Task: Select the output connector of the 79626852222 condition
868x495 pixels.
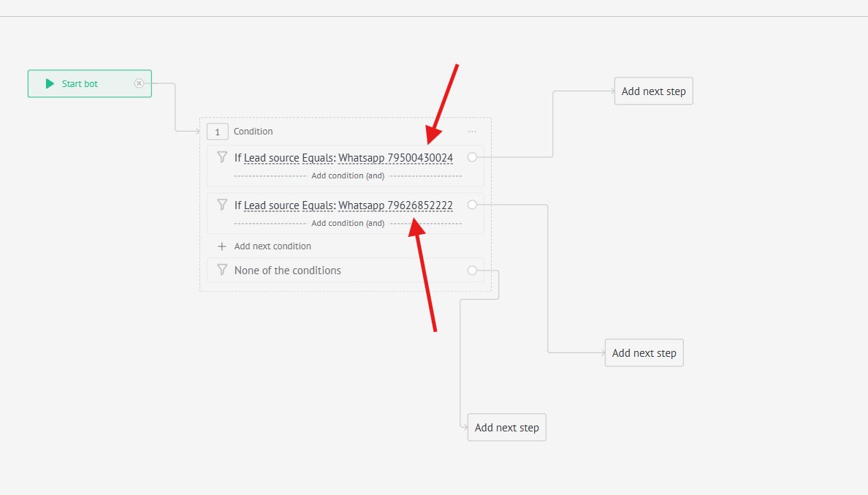Action: 472,205
